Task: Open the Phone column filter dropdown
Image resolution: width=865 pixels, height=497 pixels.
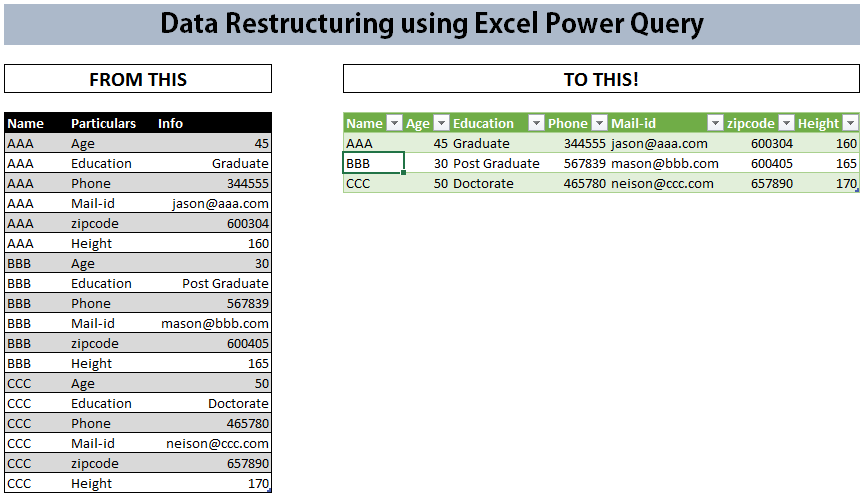Action: click(x=599, y=123)
